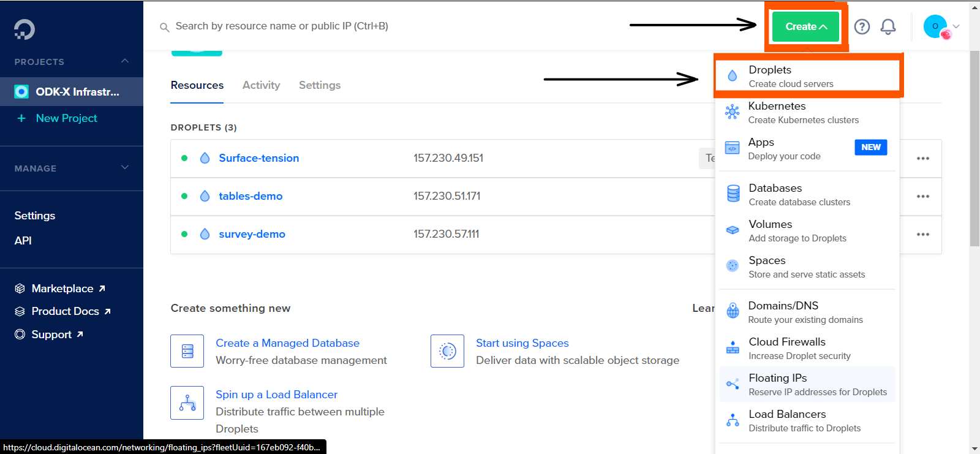Screen dimensions: 980x454
Task: Click the Start using Spaces card icon
Action: pyautogui.click(x=448, y=351)
